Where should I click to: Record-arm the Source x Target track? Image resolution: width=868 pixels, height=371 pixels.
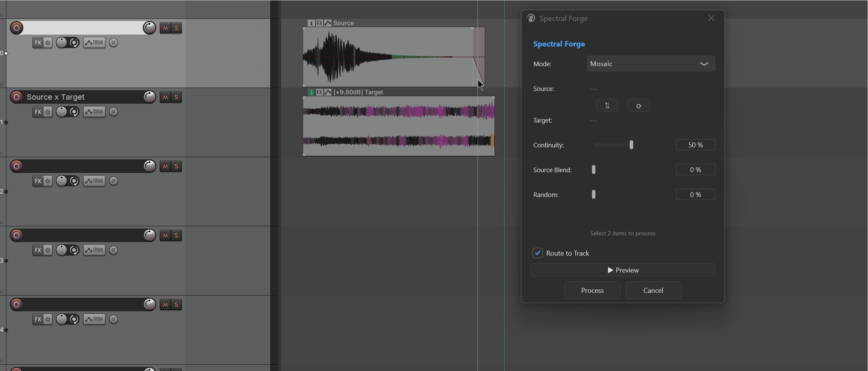click(17, 97)
